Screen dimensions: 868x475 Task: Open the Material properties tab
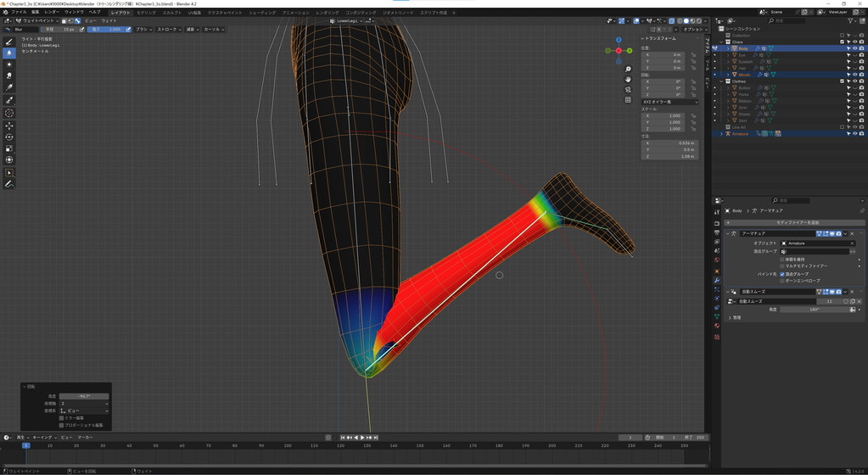(717, 326)
